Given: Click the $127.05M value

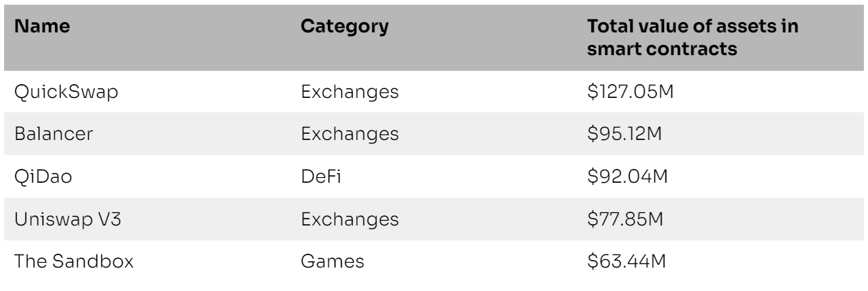Looking at the screenshot, I should point(630,92).
